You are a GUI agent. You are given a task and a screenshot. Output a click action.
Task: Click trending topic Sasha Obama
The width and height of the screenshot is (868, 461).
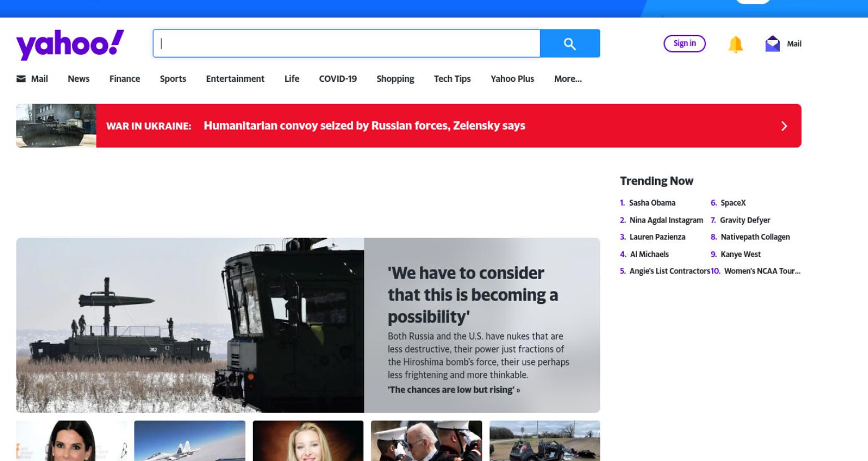[x=652, y=203]
